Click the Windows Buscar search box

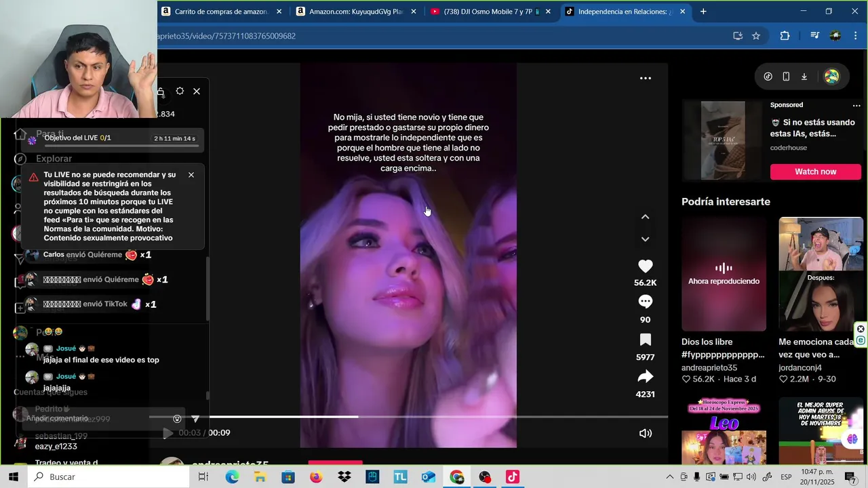108,476
